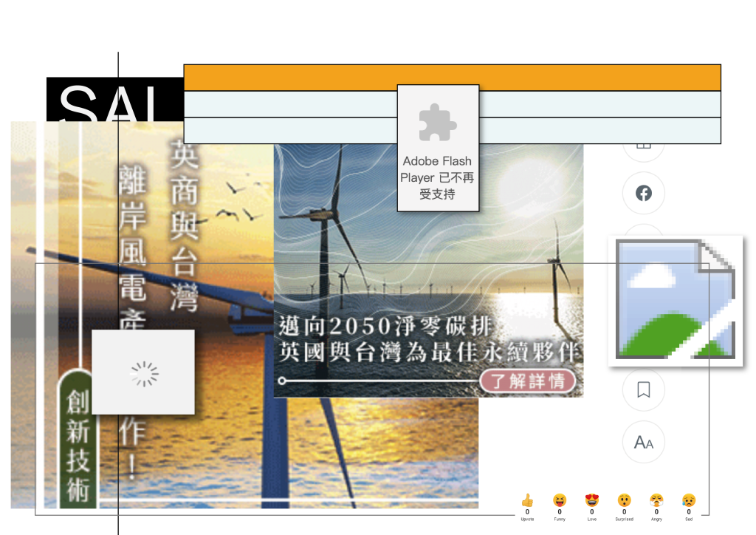Click the broken image placeholder

[676, 301]
